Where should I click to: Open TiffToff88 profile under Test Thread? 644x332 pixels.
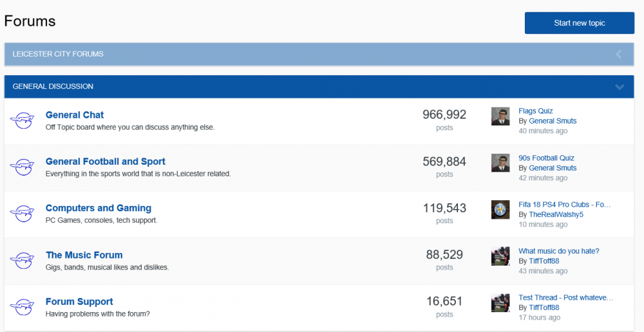point(544,308)
